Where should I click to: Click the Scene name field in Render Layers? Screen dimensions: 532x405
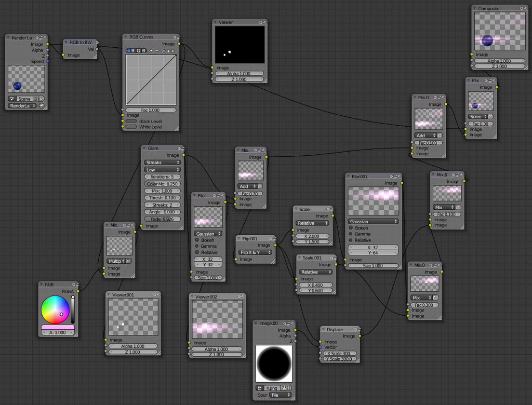24,99
